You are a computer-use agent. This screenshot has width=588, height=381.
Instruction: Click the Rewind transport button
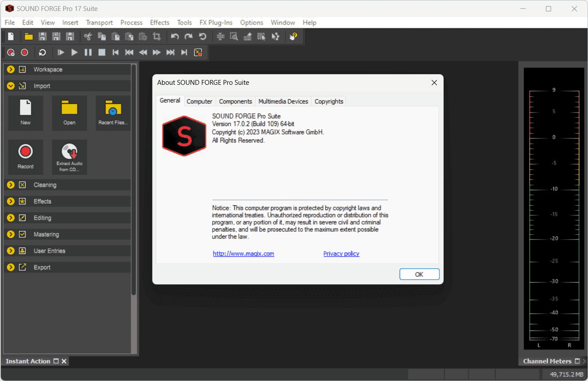(143, 52)
